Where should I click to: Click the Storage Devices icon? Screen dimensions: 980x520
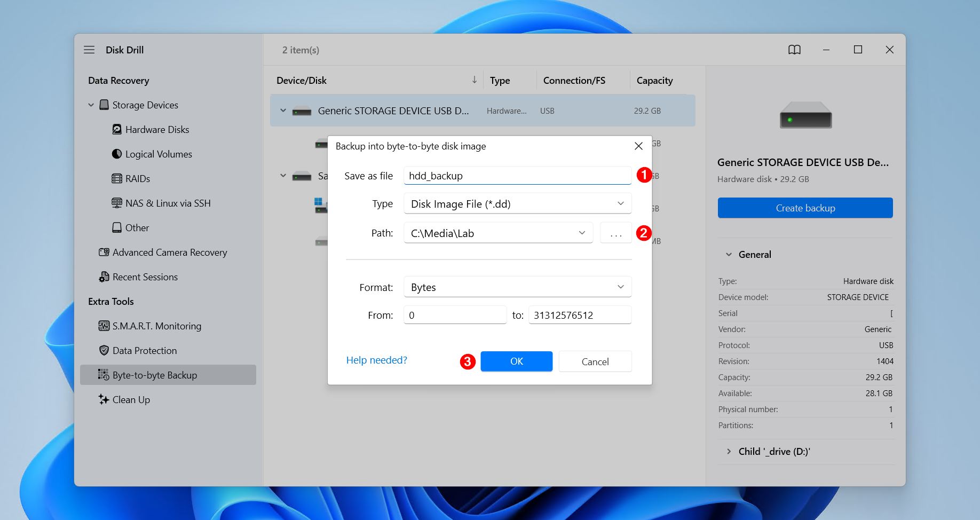104,105
